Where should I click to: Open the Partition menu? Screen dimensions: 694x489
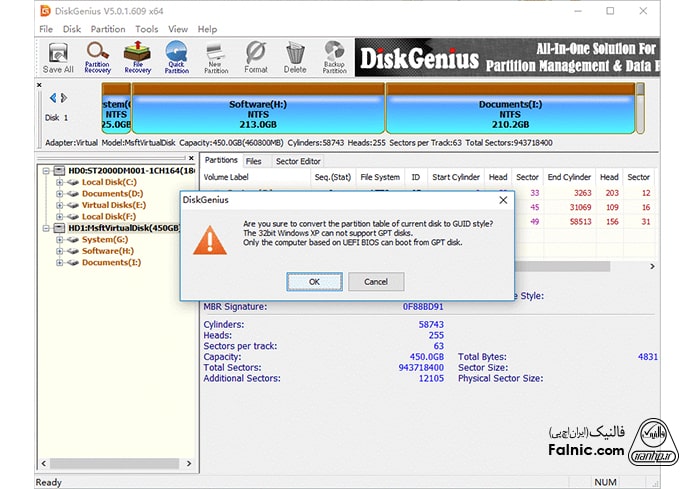tap(108, 29)
